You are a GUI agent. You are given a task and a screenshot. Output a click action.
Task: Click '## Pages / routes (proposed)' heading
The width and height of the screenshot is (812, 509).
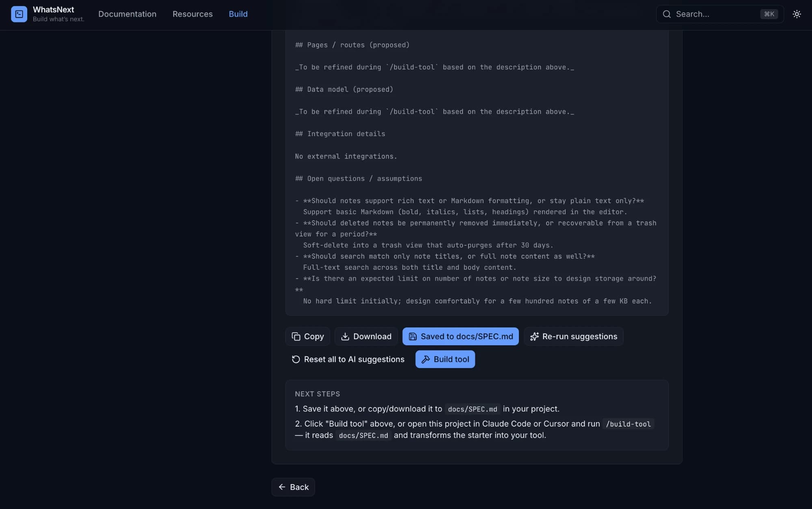352,45
